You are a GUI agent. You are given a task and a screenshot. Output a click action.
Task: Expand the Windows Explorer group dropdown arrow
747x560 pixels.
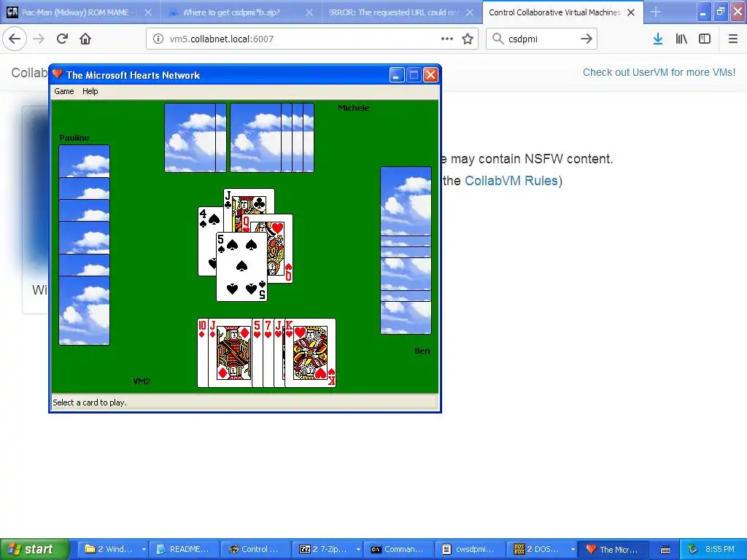click(x=144, y=550)
